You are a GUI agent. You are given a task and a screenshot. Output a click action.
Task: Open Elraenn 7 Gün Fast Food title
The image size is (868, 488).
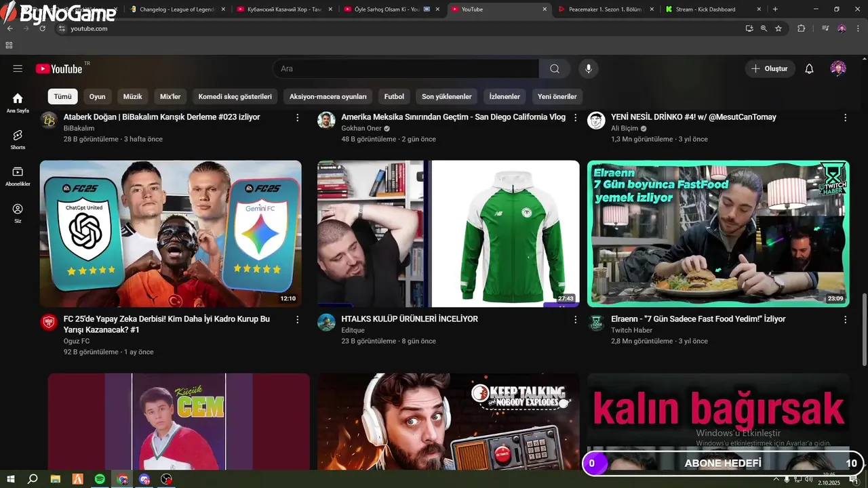tap(698, 319)
